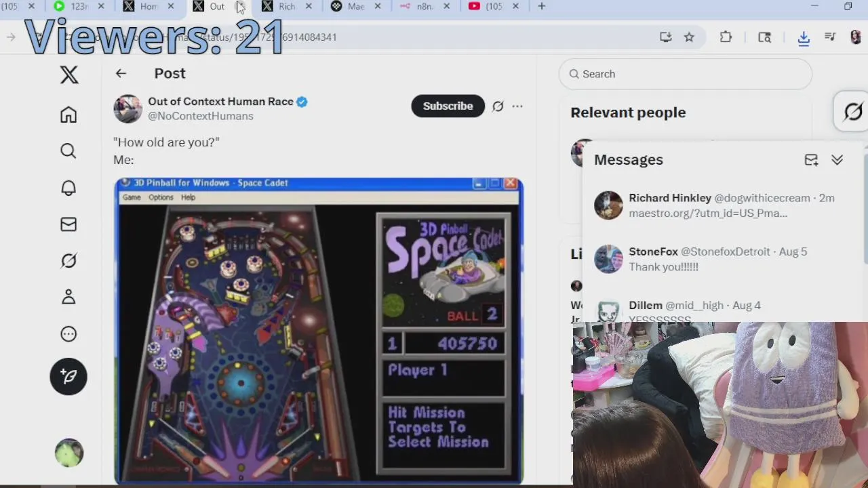Switch to the Home X tab
This screenshot has height=488, width=868.
click(x=149, y=7)
